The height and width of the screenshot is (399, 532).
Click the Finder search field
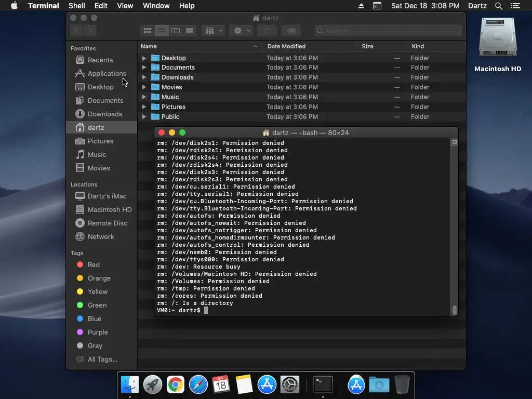[x=388, y=31]
